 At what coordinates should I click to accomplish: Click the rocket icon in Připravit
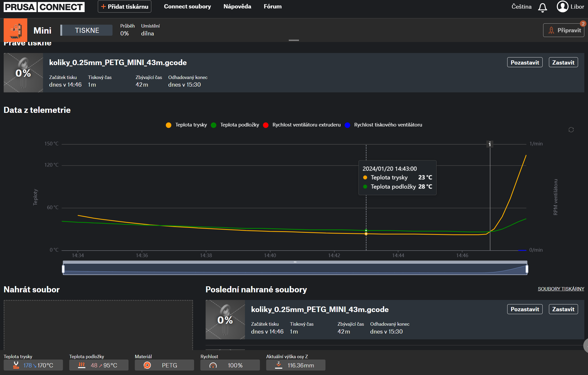pos(551,30)
